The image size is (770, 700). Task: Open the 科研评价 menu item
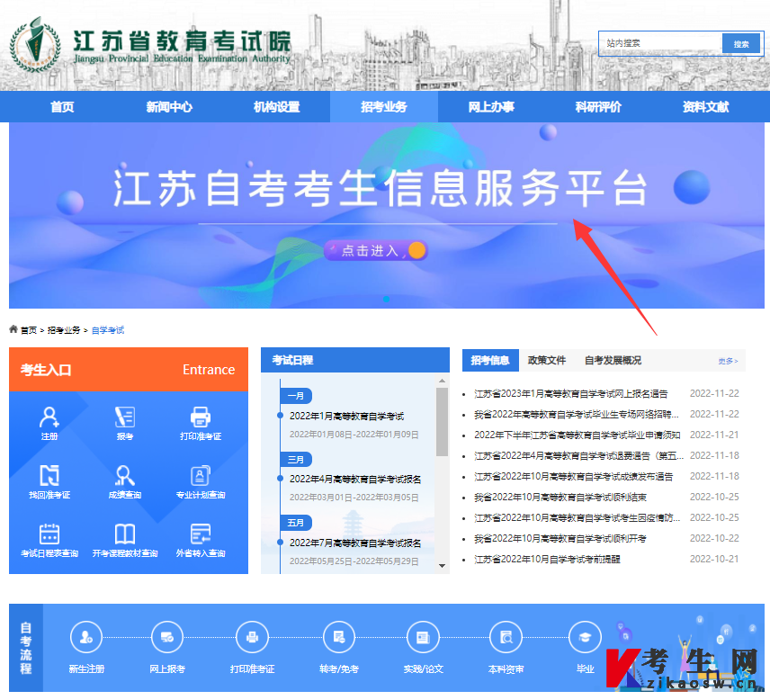[x=598, y=106]
